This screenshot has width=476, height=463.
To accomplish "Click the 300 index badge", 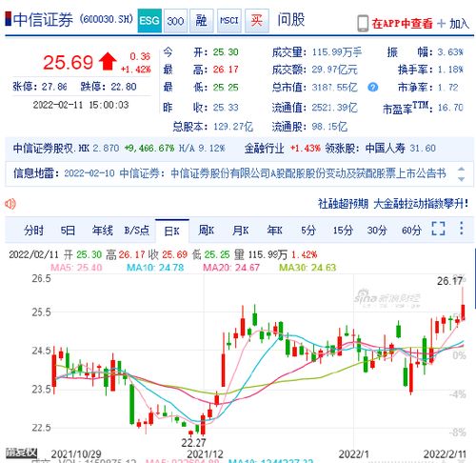I will (x=175, y=21).
